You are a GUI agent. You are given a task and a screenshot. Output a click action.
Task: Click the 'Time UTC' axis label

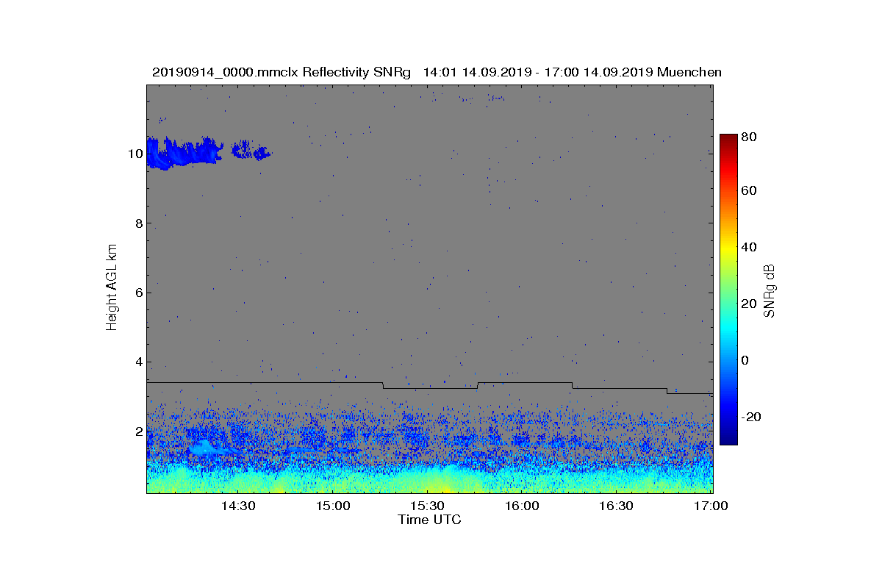430,520
